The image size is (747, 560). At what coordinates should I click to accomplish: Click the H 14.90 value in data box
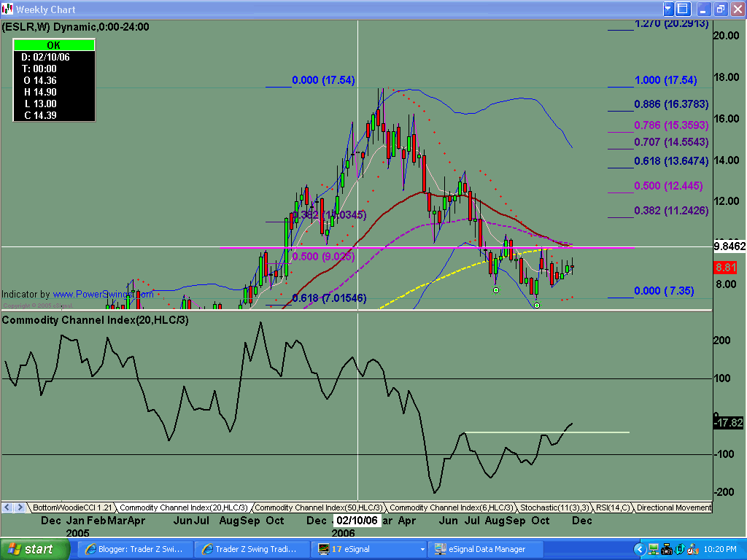(40, 92)
